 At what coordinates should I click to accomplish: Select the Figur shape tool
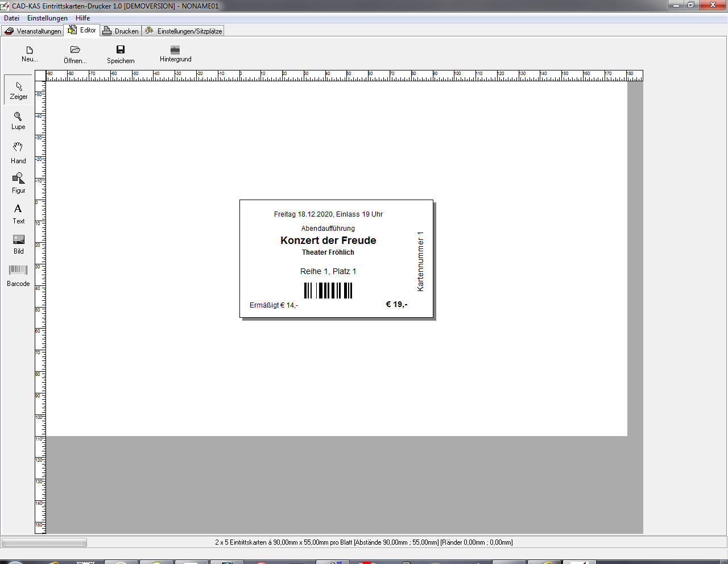(18, 183)
